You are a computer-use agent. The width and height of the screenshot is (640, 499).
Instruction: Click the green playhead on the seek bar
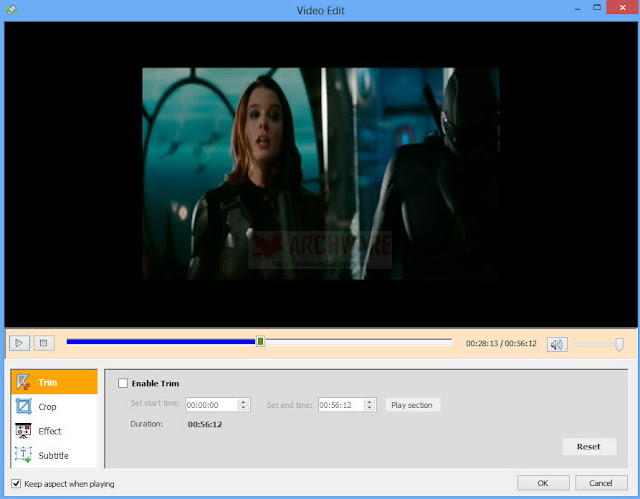click(x=260, y=342)
